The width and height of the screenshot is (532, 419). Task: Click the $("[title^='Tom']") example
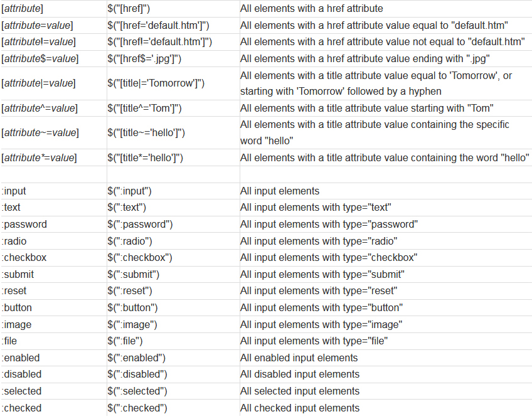(144, 109)
